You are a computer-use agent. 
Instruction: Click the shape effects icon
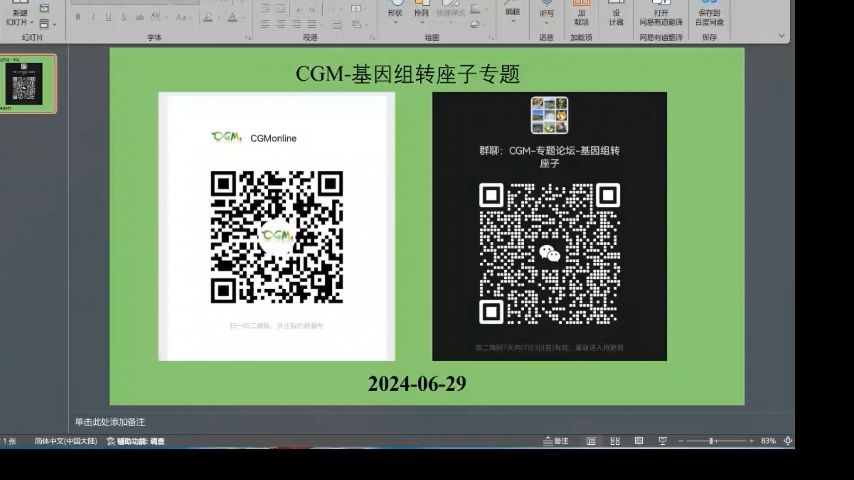(476, 24)
